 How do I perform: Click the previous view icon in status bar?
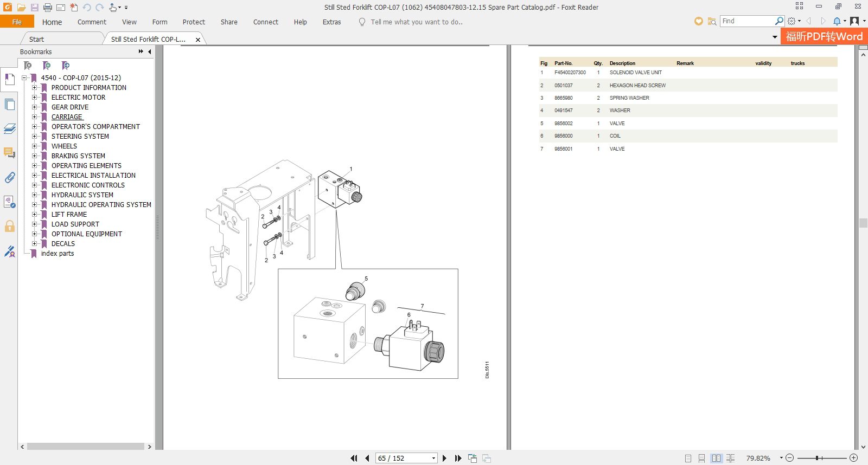click(473, 458)
